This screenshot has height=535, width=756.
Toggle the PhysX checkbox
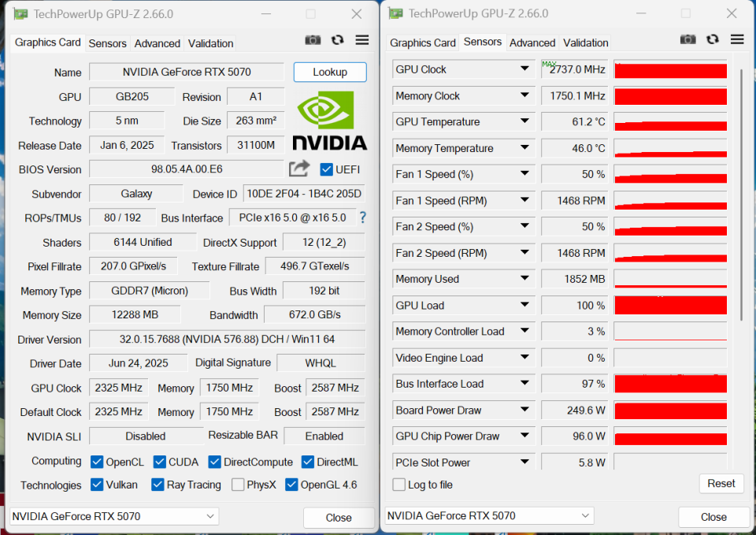tap(238, 485)
